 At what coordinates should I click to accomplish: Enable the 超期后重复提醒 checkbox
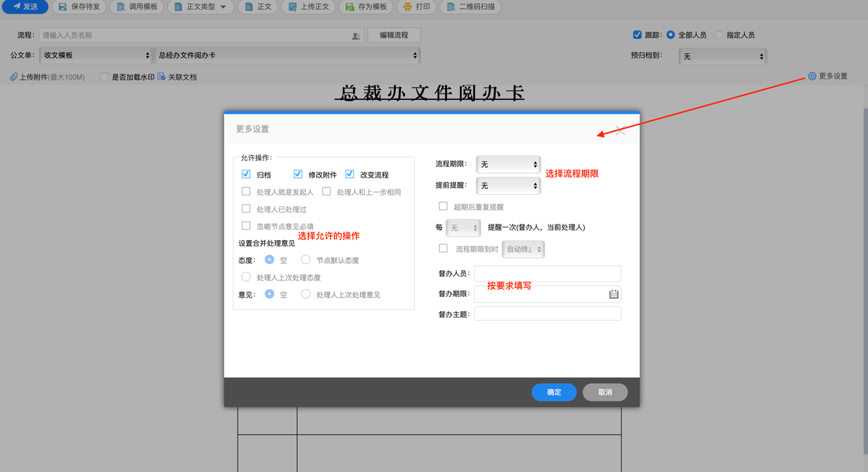[x=442, y=206]
